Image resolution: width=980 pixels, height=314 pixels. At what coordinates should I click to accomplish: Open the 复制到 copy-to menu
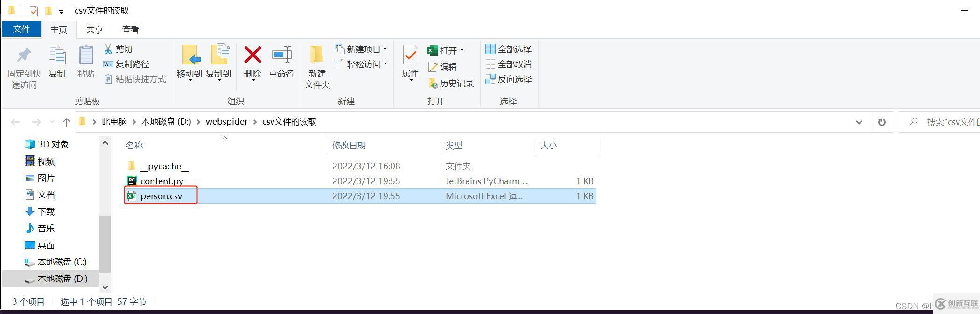click(x=218, y=63)
